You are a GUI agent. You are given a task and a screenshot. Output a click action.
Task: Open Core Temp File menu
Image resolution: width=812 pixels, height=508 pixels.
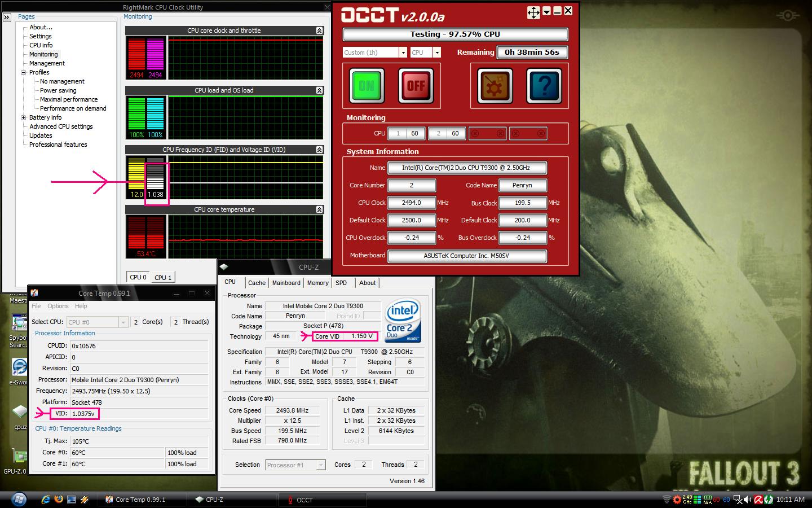click(36, 306)
